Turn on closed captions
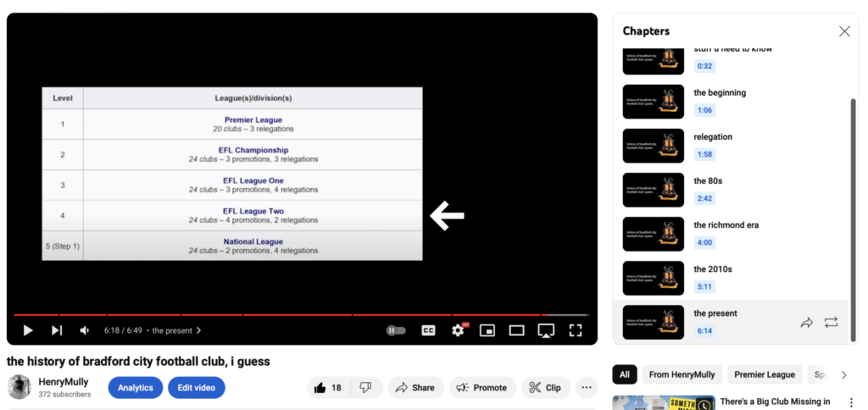 [428, 330]
